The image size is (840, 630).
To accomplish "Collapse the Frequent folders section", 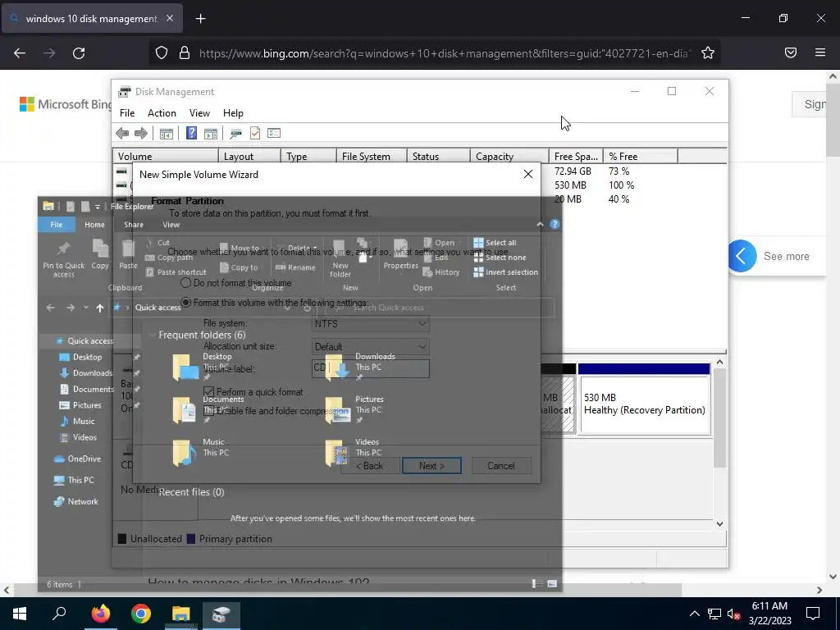I will [x=153, y=336].
